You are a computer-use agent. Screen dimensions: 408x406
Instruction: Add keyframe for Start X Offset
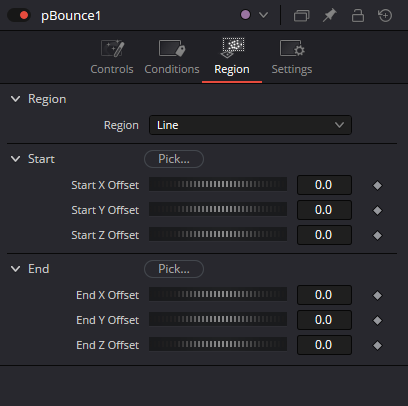tap(377, 185)
